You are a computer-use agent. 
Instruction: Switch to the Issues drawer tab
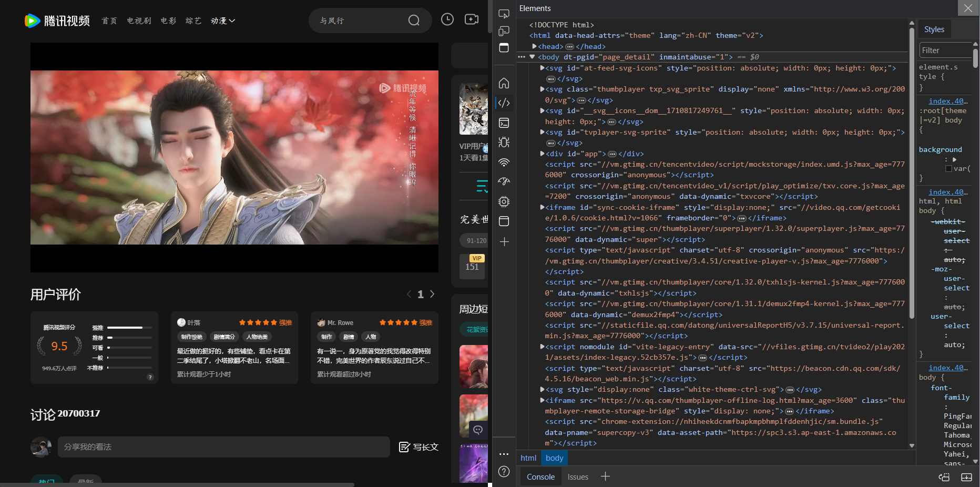(578, 476)
